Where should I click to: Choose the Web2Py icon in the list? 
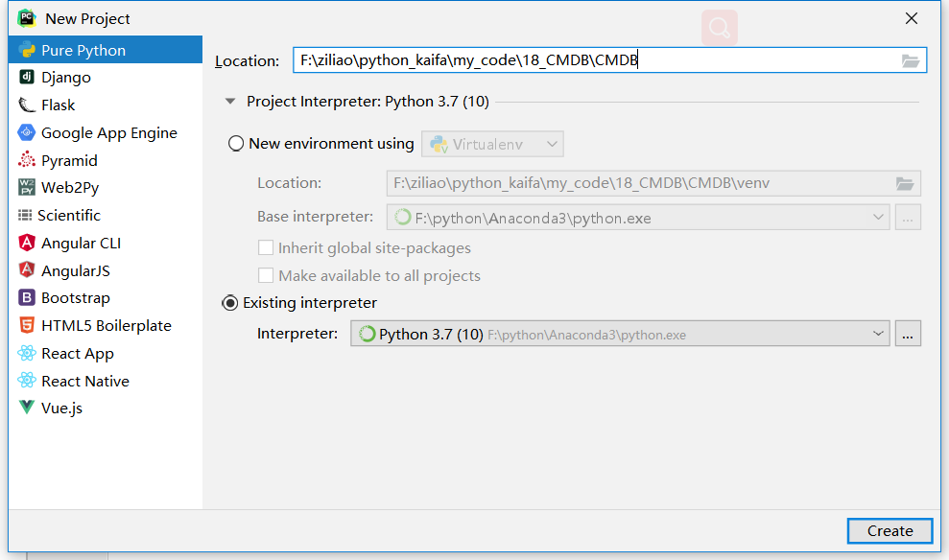tap(27, 188)
